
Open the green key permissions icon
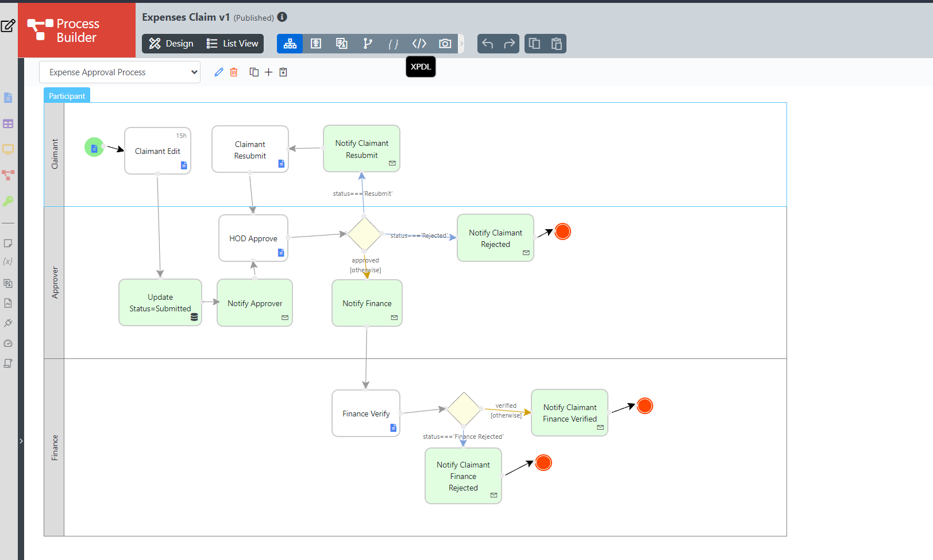[8, 201]
